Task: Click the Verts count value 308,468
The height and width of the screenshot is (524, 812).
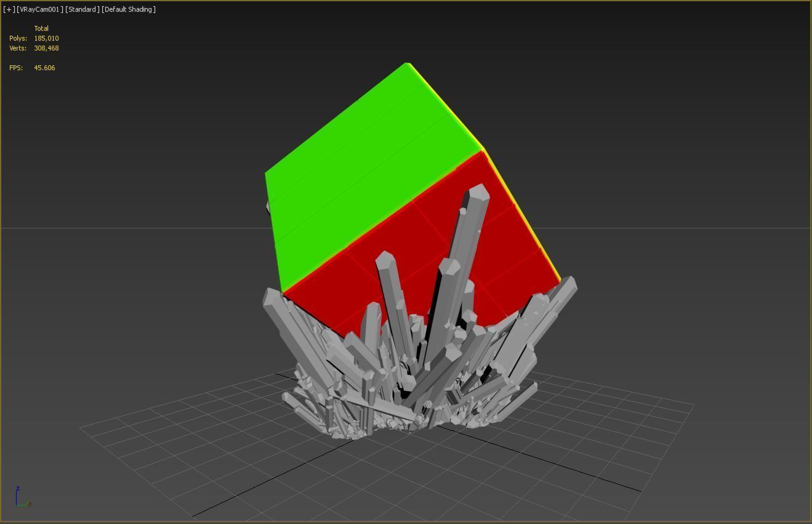Action: tap(46, 48)
